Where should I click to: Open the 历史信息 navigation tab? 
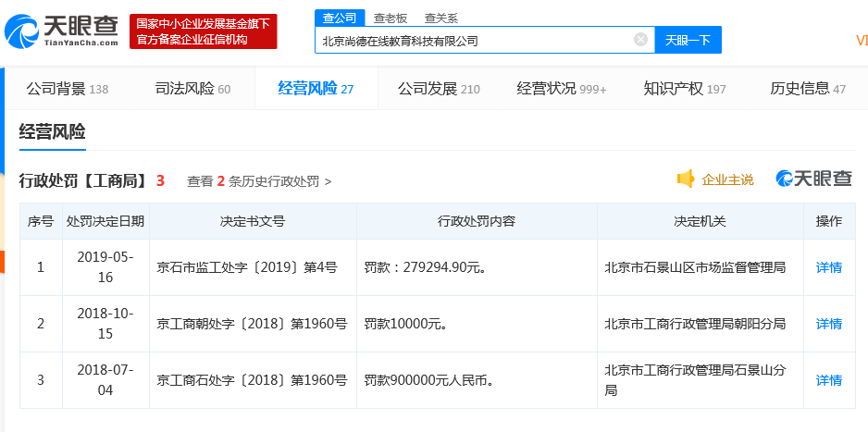pyautogui.click(x=808, y=89)
